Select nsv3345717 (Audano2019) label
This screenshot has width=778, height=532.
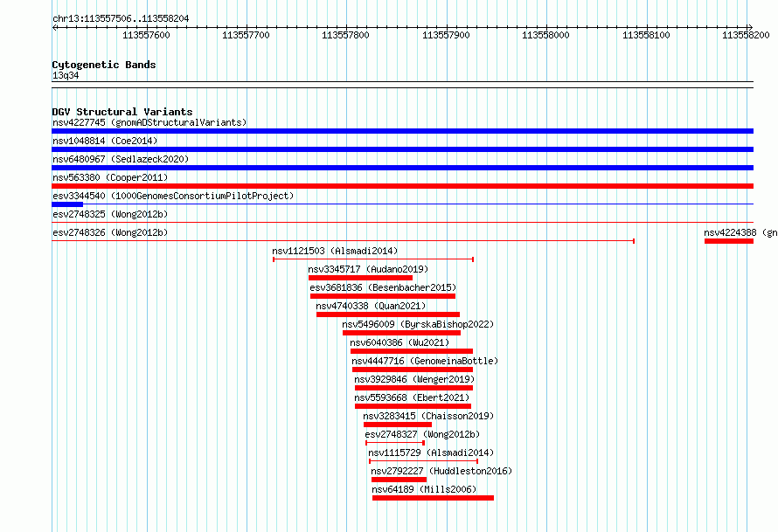click(x=368, y=269)
